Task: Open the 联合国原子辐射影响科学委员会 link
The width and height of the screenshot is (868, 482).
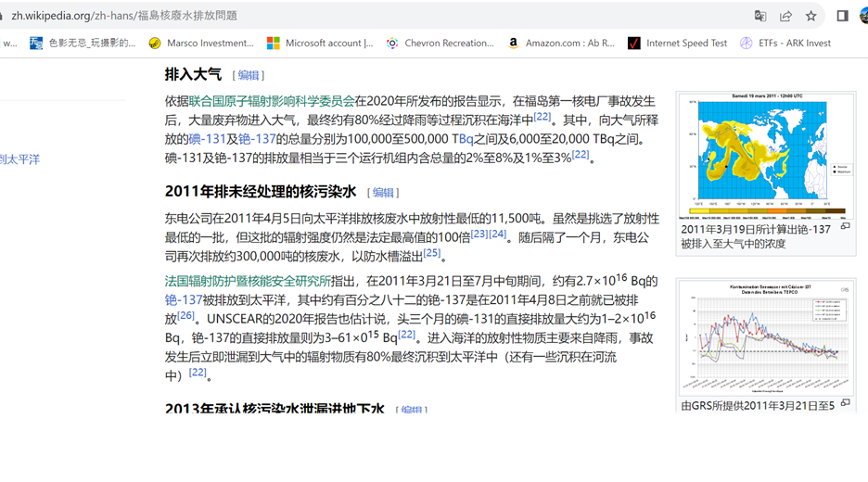Action: coord(272,101)
